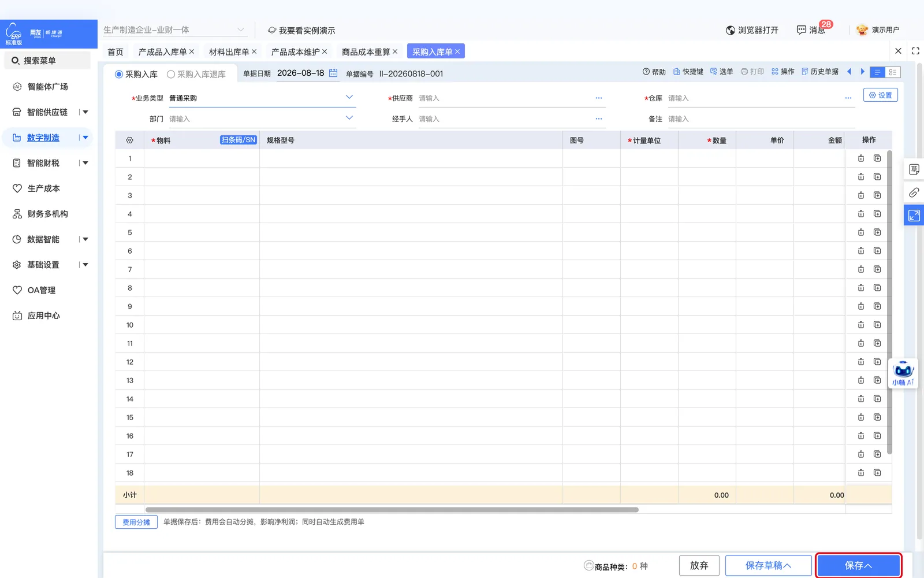The image size is (924, 578).
Task: Open 历史单据 history documents
Action: click(820, 72)
